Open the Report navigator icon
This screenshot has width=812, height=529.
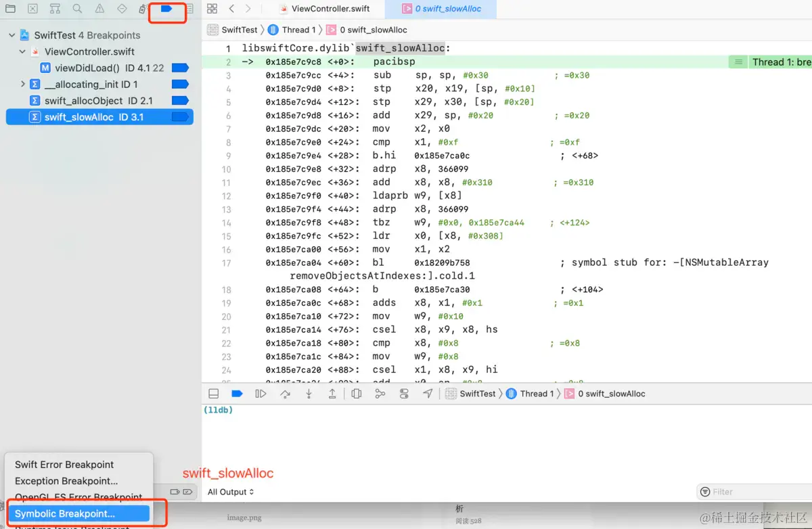(189, 9)
